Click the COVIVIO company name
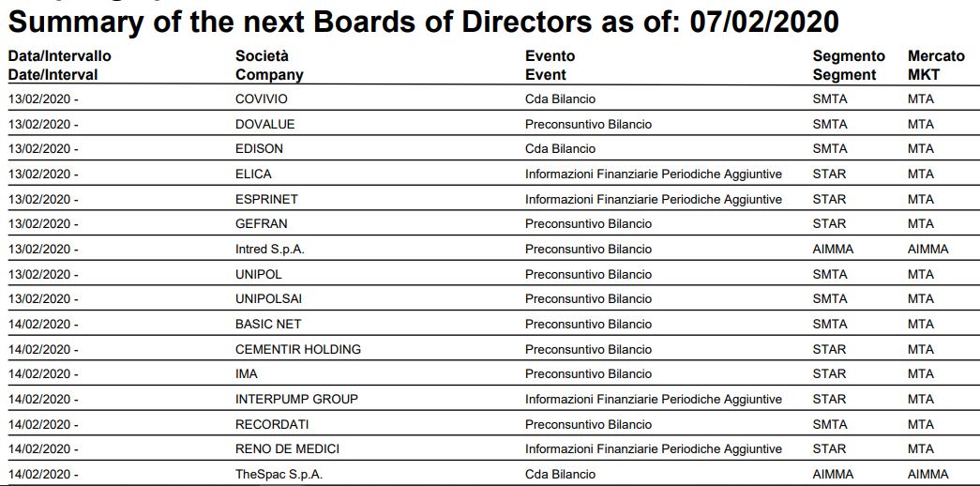Screen dimensions: 980x486 tap(262, 99)
